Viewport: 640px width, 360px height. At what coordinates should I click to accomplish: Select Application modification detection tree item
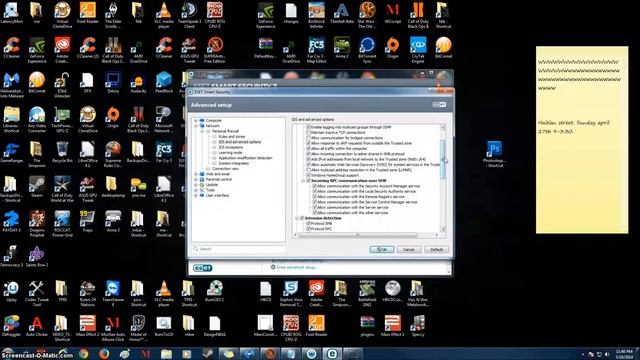245,158
